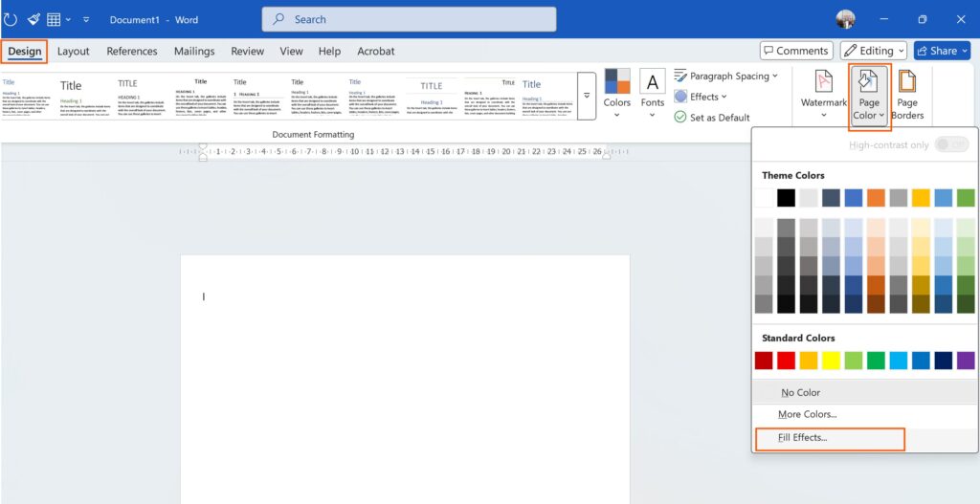Choose the dark red standard color
The width and height of the screenshot is (980, 504).
coord(764,361)
